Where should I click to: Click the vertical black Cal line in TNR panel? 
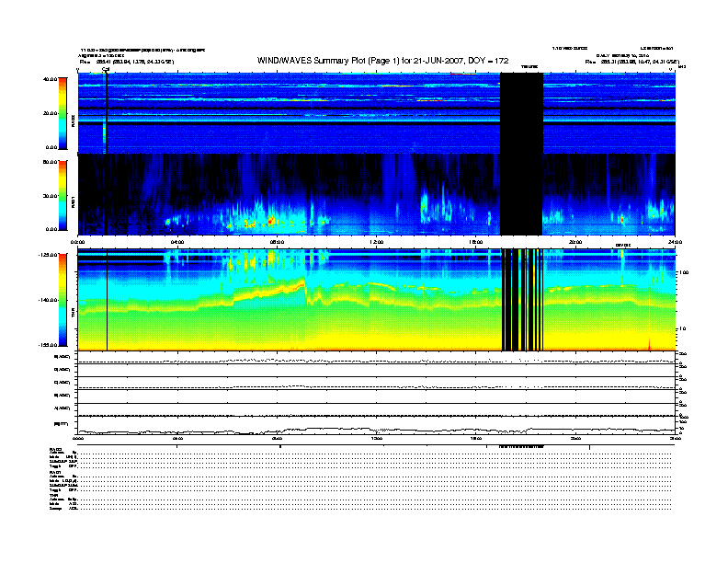coord(108,300)
